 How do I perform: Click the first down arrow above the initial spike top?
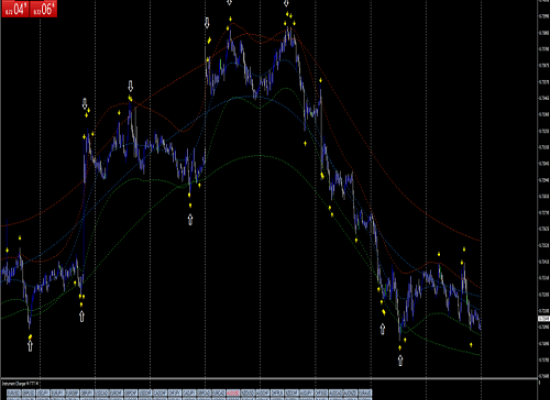(85, 104)
